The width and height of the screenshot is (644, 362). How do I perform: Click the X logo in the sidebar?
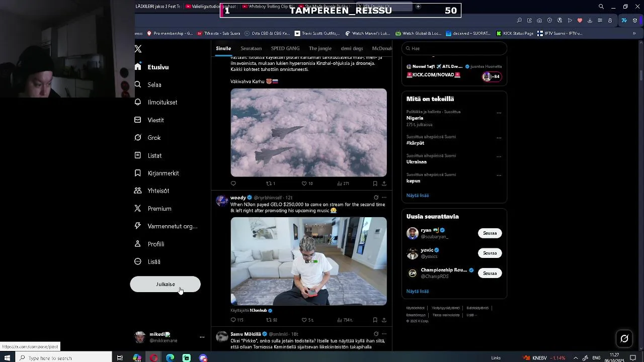[138, 49]
